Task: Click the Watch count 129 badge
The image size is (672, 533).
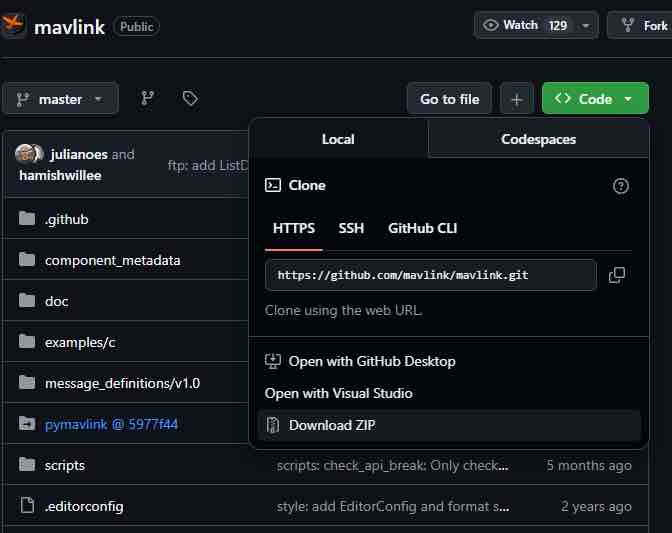Action: [x=558, y=26]
